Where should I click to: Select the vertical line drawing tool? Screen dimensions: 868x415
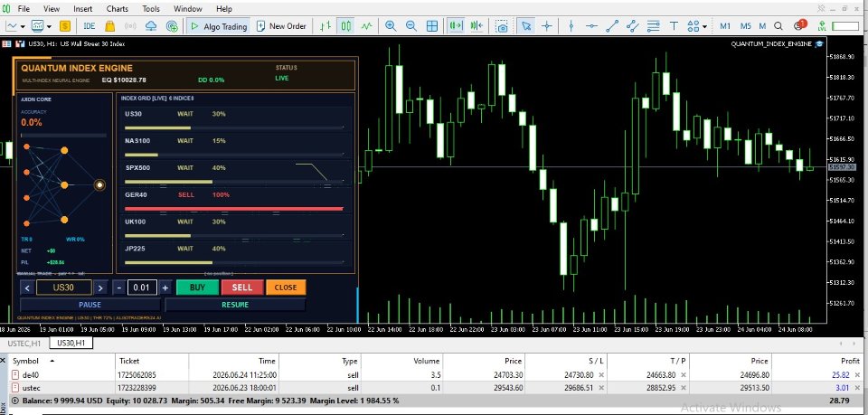coord(571,25)
